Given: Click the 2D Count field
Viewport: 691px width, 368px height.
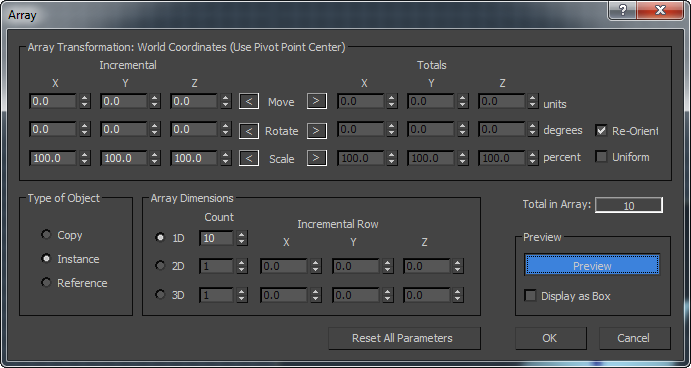Looking at the screenshot, I should pos(216,266).
